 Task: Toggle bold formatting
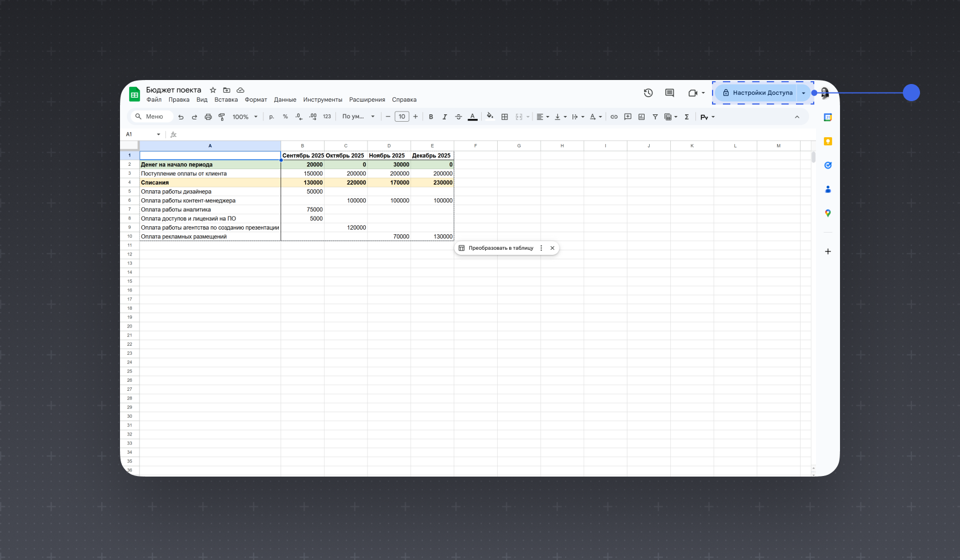pos(431,117)
